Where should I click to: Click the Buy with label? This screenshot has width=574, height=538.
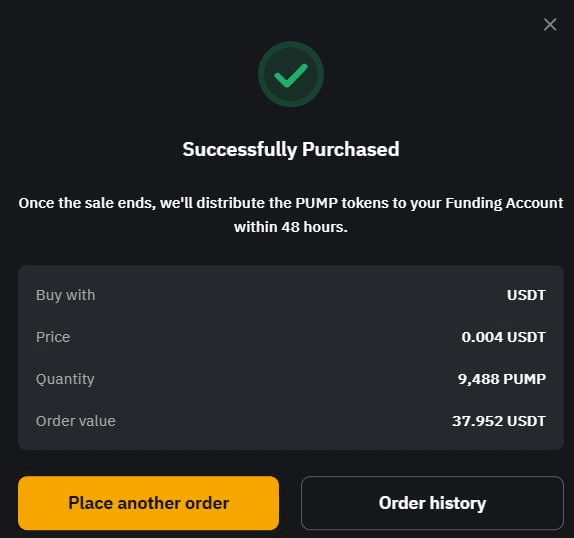66,295
